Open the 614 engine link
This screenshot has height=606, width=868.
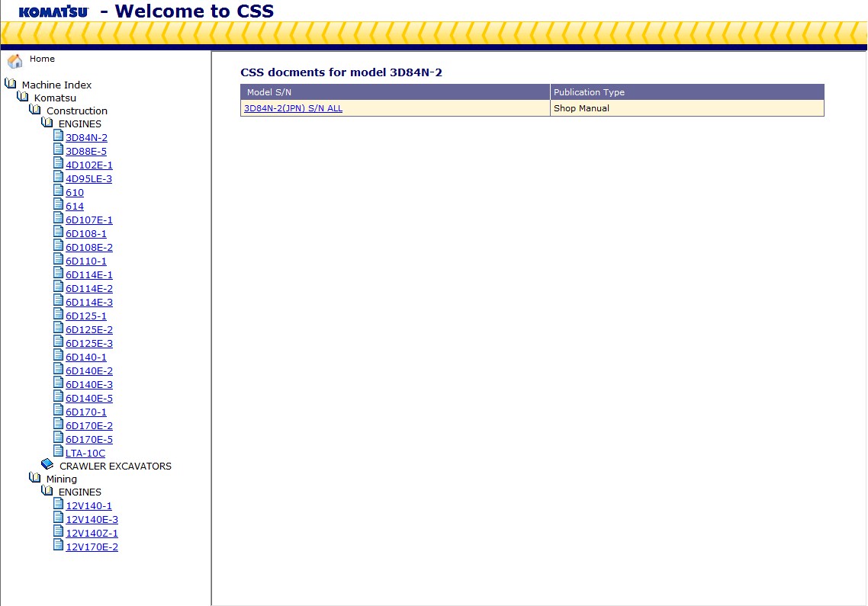pyautogui.click(x=75, y=207)
